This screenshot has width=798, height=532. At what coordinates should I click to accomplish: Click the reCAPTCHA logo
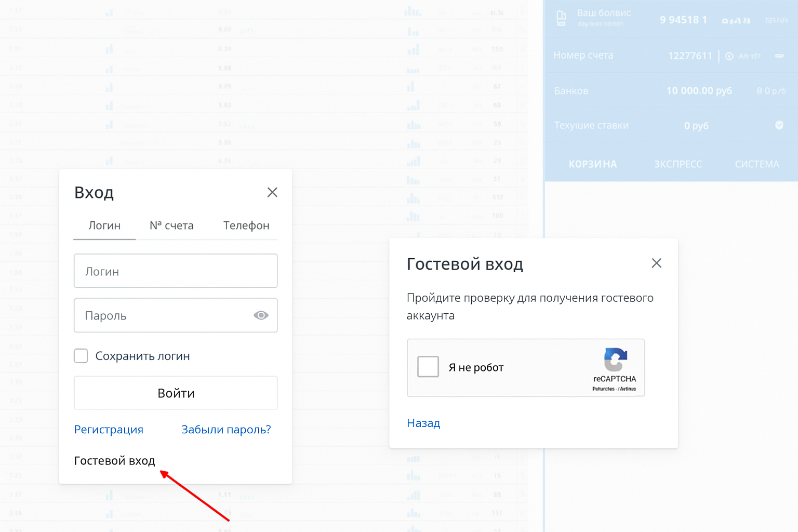click(x=615, y=360)
